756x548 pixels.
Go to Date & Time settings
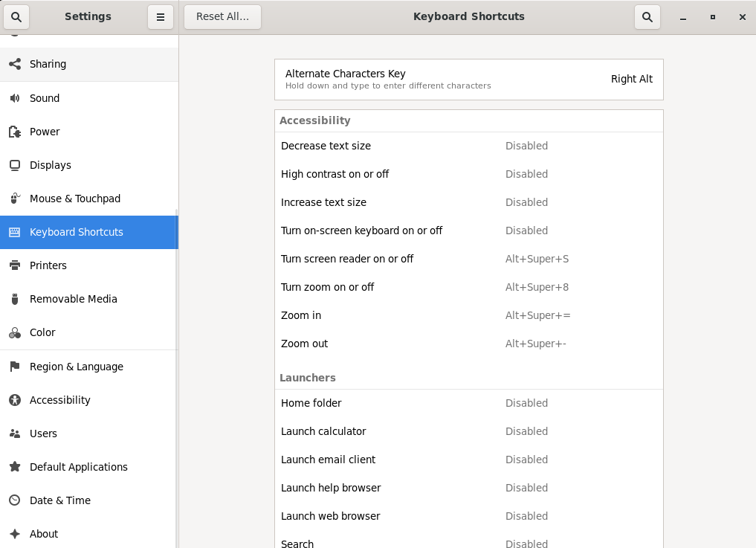tap(59, 500)
